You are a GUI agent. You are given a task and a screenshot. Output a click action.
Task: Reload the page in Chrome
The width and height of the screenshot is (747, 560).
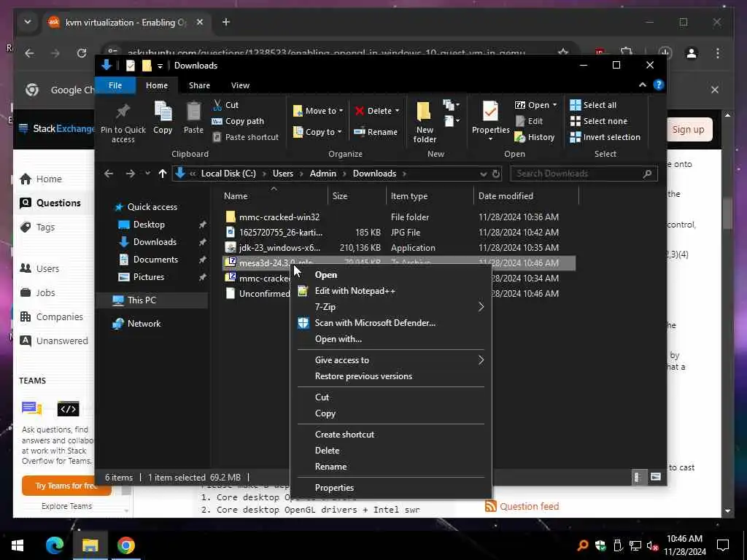[x=82, y=53]
